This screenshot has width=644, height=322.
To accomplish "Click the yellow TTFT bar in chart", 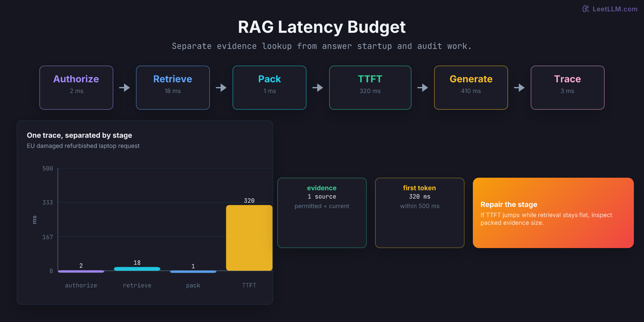I will (x=249, y=238).
